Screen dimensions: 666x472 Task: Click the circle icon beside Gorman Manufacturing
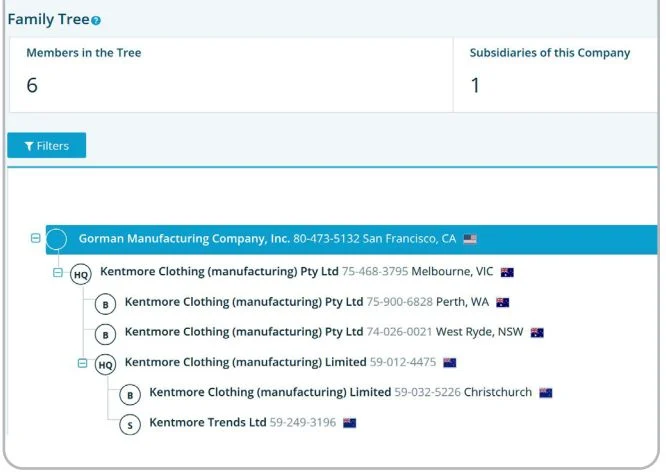coord(56,239)
